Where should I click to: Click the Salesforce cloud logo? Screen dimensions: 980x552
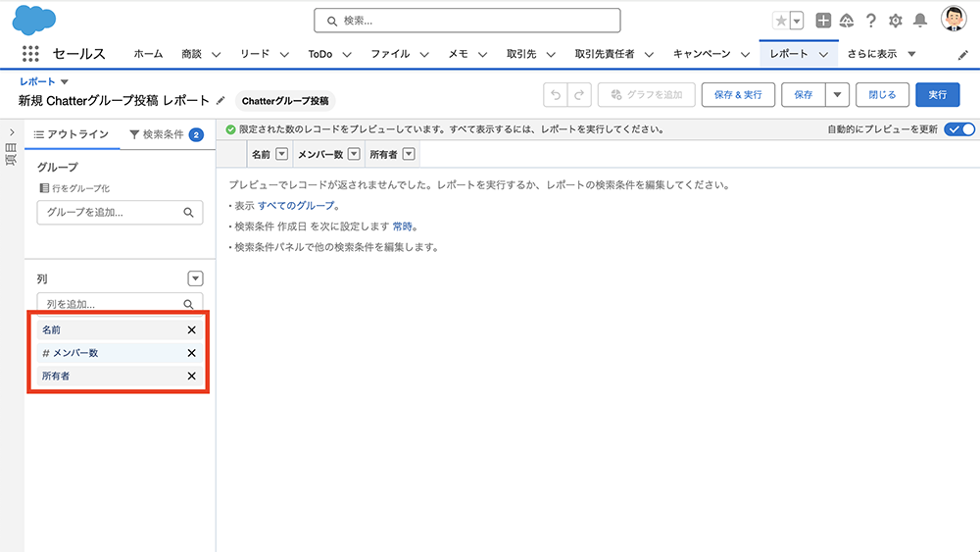(x=33, y=20)
